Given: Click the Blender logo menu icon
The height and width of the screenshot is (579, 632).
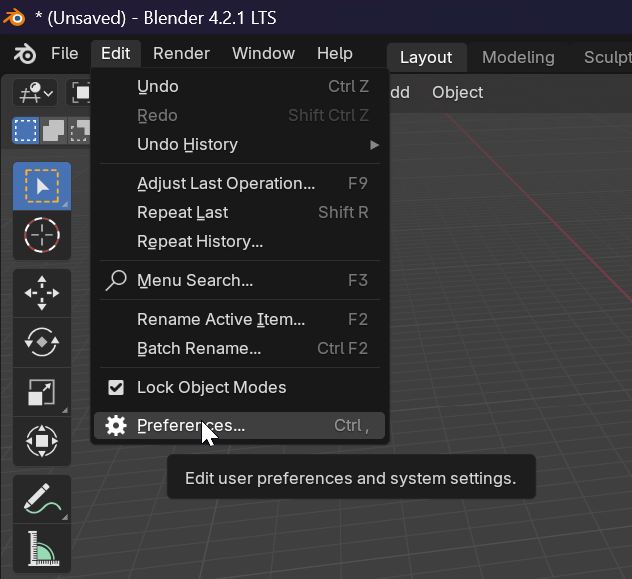Looking at the screenshot, I should pyautogui.click(x=25, y=54).
